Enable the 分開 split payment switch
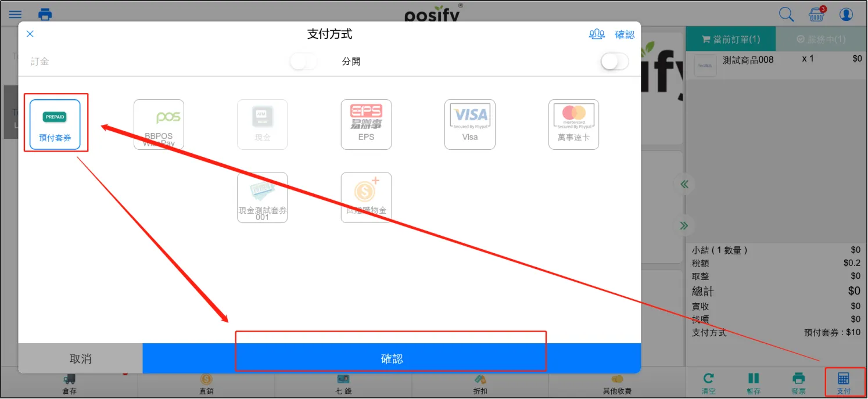The height and width of the screenshot is (399, 868). 614,62
